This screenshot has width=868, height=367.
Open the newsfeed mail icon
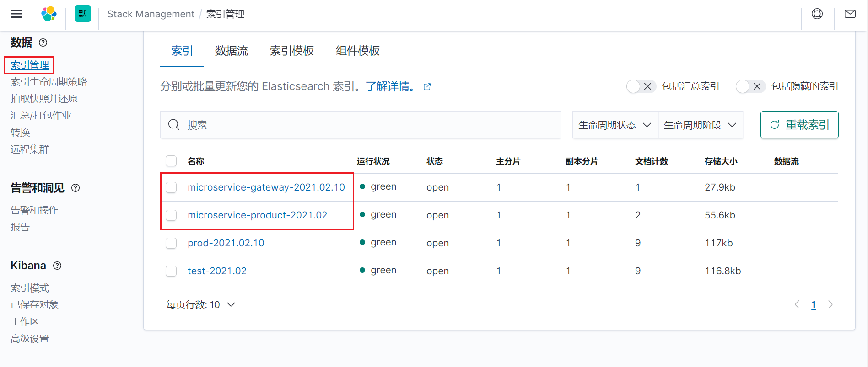[850, 14]
